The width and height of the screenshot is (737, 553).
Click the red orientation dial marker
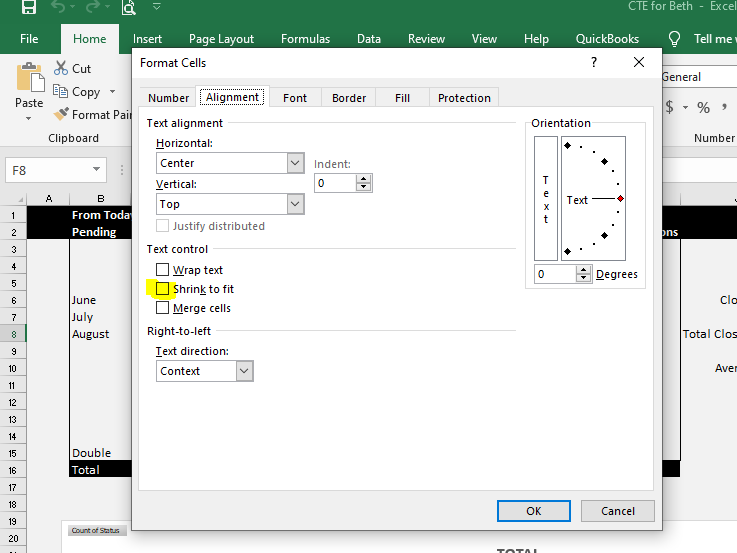tap(620, 199)
